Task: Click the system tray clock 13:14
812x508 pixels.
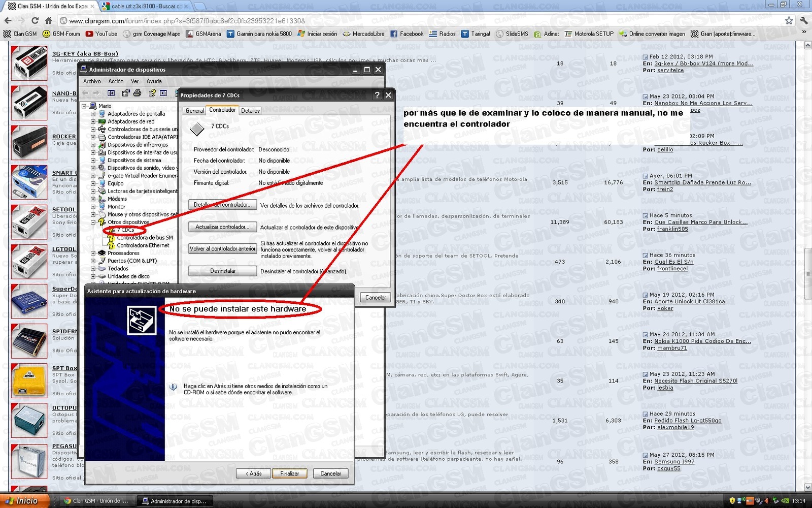Action: (x=798, y=501)
